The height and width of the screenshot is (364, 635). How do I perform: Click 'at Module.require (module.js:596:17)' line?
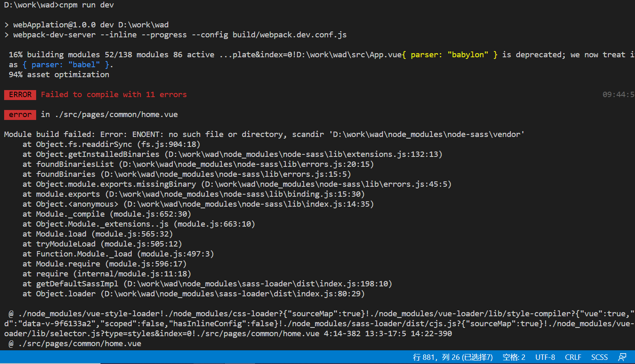105,264
